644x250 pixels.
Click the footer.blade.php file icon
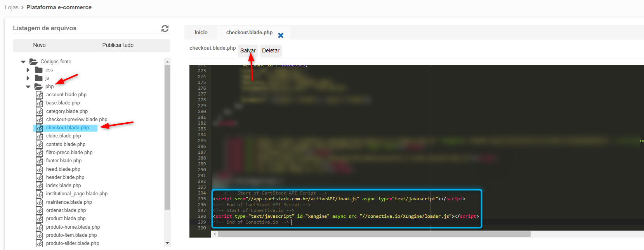point(40,161)
